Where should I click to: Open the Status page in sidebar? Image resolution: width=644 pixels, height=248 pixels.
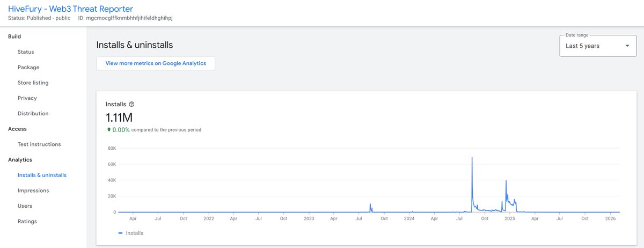click(26, 52)
